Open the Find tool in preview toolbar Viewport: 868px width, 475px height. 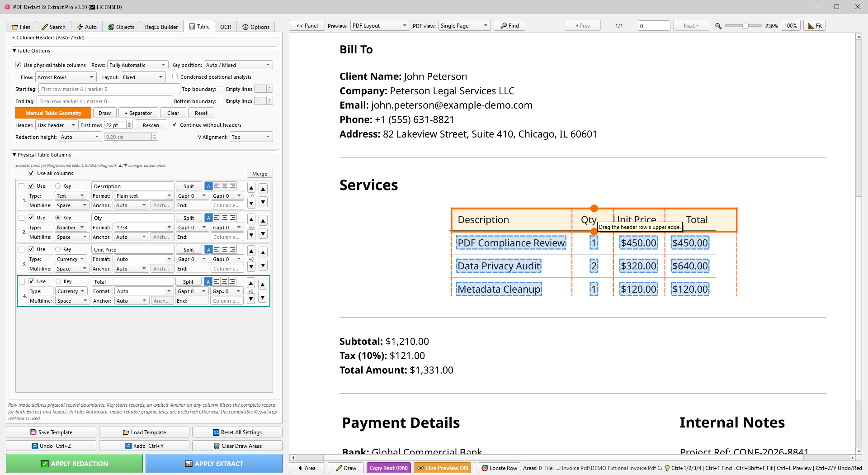(x=509, y=26)
